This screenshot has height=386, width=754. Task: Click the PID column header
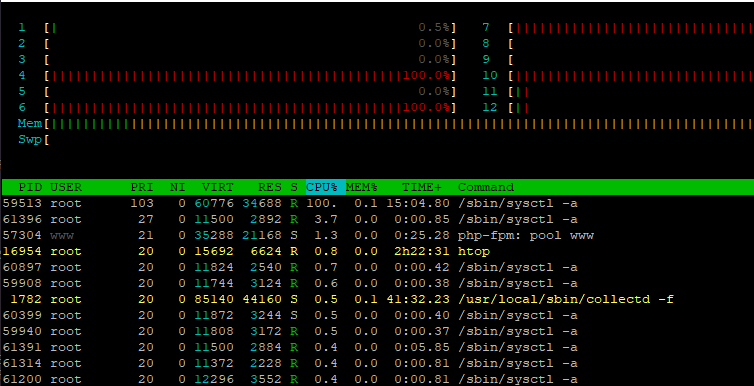30,187
